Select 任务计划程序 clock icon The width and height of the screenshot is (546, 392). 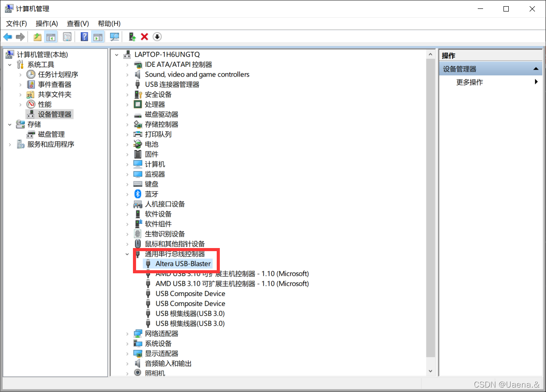(31, 74)
